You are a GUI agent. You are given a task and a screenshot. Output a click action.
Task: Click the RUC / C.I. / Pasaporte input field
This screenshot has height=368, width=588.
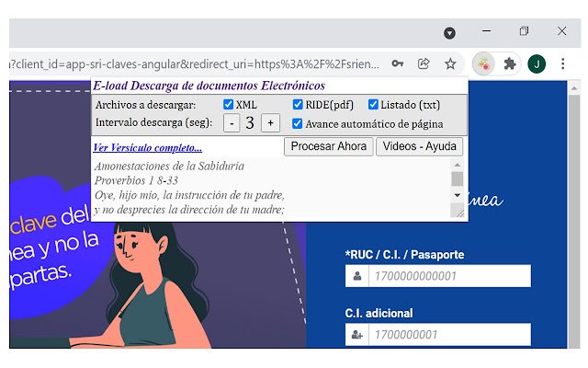(x=449, y=276)
